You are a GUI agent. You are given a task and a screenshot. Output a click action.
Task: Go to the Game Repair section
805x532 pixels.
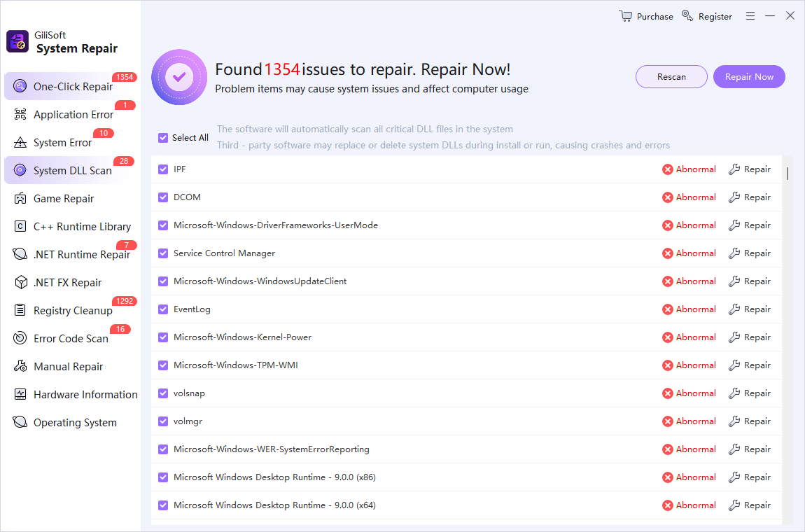coord(71,198)
